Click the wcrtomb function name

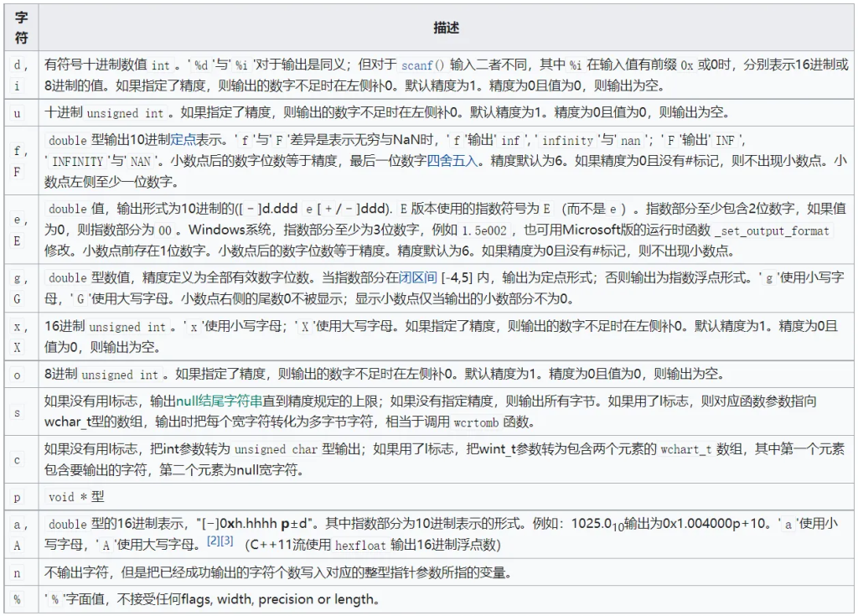479,422
